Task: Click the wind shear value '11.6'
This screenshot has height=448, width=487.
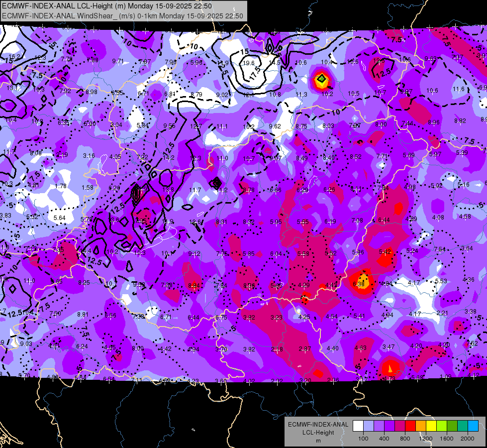Action: [459, 89]
